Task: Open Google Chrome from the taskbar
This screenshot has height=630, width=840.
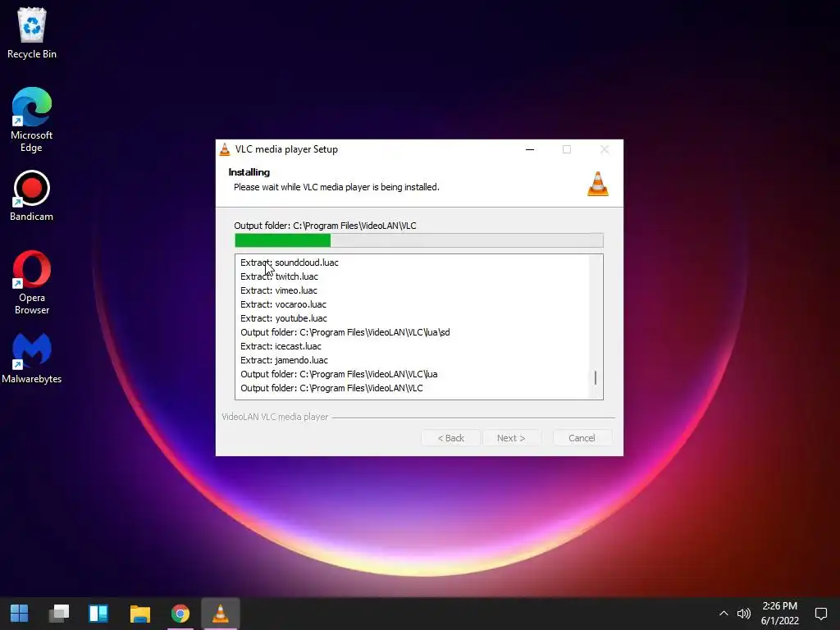Action: pyautogui.click(x=180, y=614)
